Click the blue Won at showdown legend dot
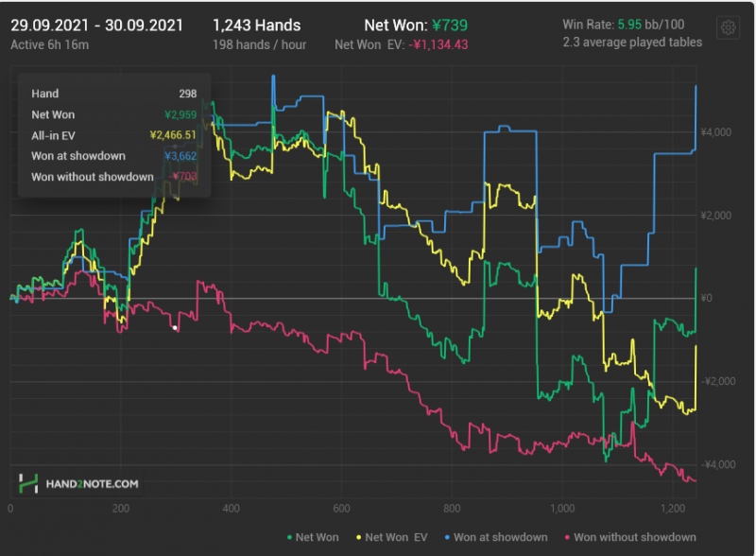Image resolution: width=756 pixels, height=556 pixels. 446,538
